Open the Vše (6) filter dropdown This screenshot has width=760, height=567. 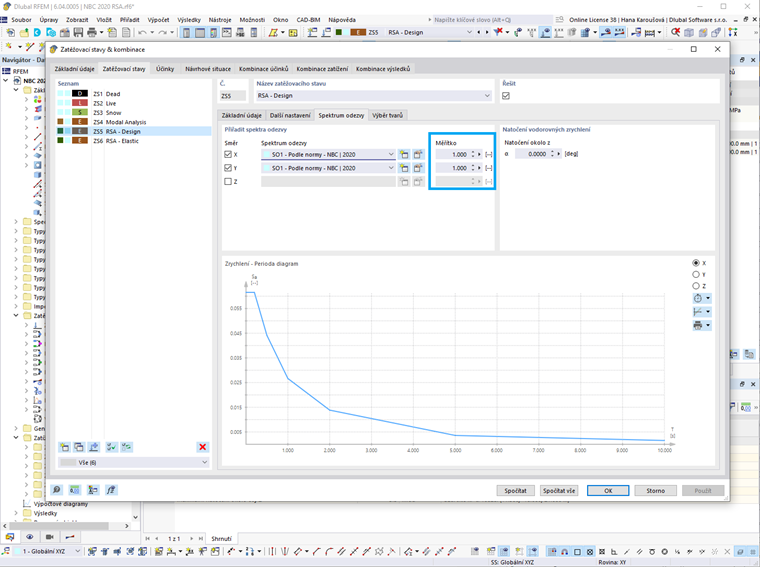204,462
